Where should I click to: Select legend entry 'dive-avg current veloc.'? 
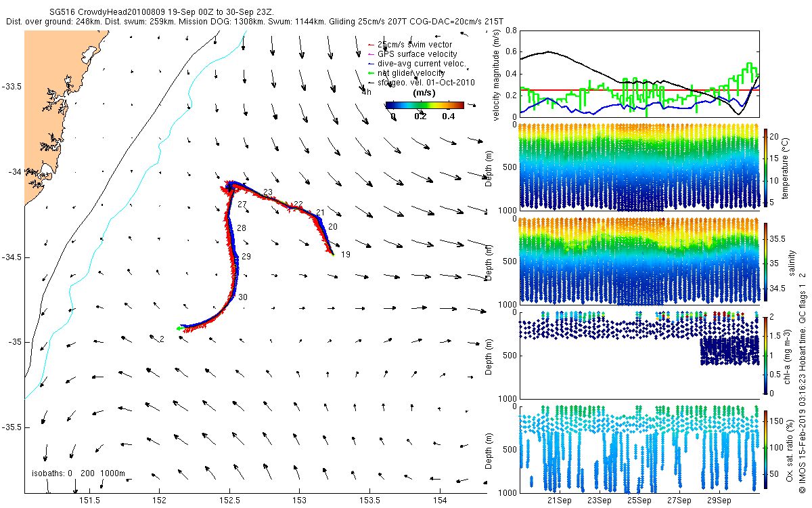coord(421,64)
